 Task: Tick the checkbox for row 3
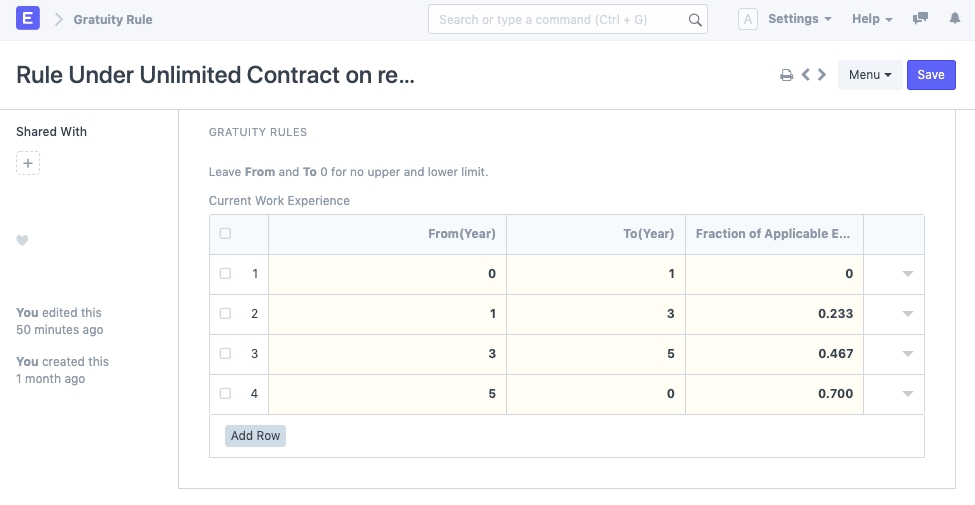225,354
